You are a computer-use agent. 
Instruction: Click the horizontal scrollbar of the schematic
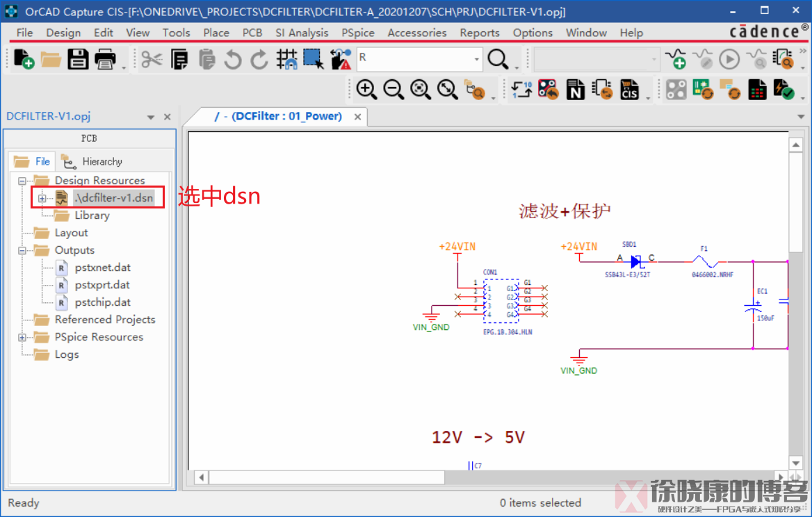click(x=327, y=477)
